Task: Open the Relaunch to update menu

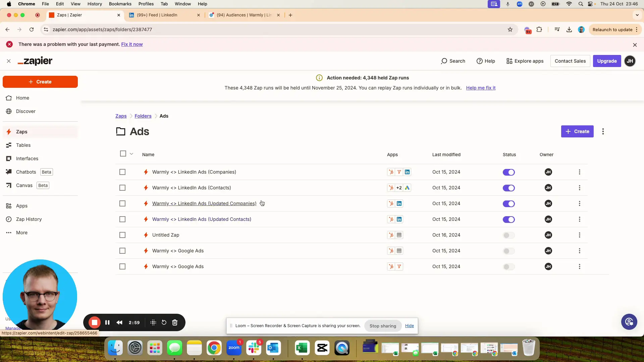Action: [615, 29]
